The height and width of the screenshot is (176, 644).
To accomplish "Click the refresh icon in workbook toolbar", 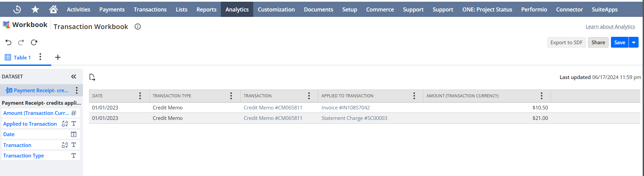I will [x=34, y=42].
